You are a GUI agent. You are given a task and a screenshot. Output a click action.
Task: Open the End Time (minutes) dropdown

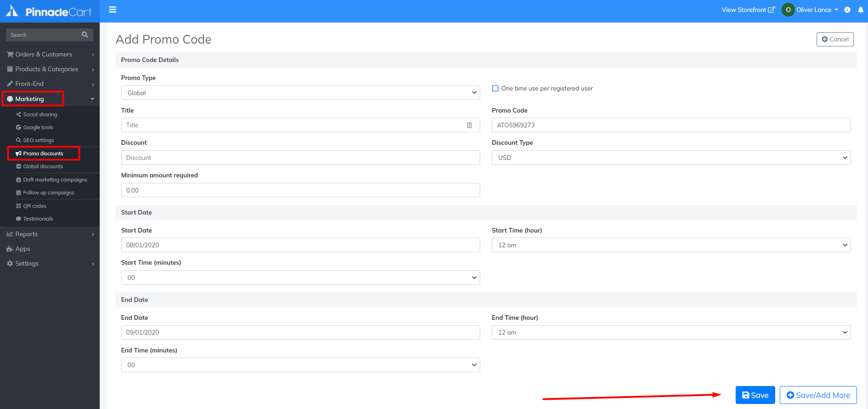click(301, 365)
